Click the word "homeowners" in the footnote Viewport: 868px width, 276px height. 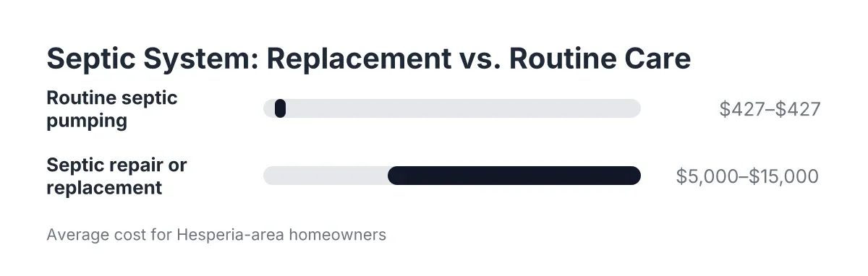(x=344, y=235)
